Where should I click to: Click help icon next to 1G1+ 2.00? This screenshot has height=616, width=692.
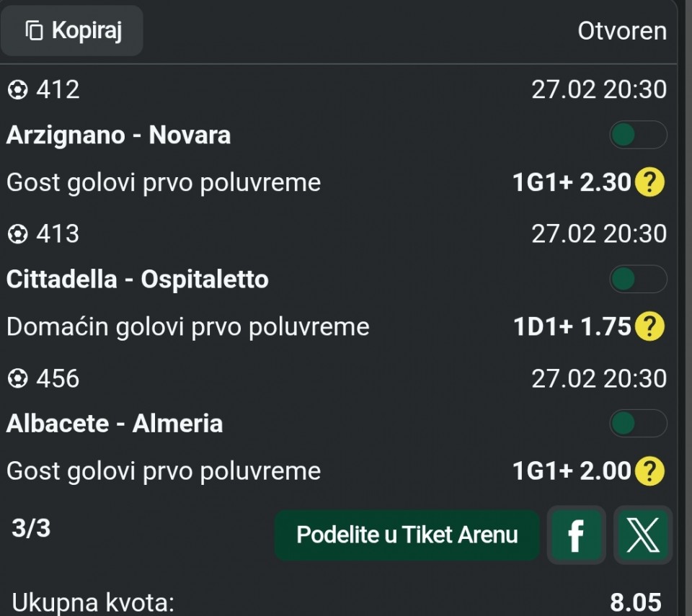point(649,471)
